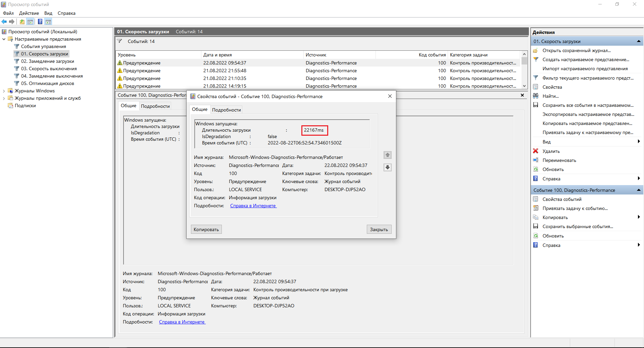
Task: Click Фильтр текущего настраиваемого представления action
Action: click(x=588, y=78)
